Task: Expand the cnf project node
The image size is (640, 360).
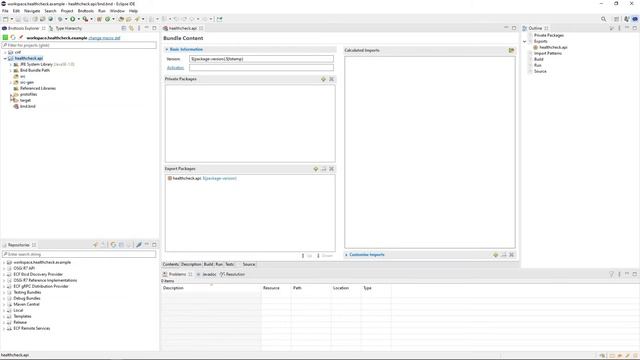Action: (5, 53)
